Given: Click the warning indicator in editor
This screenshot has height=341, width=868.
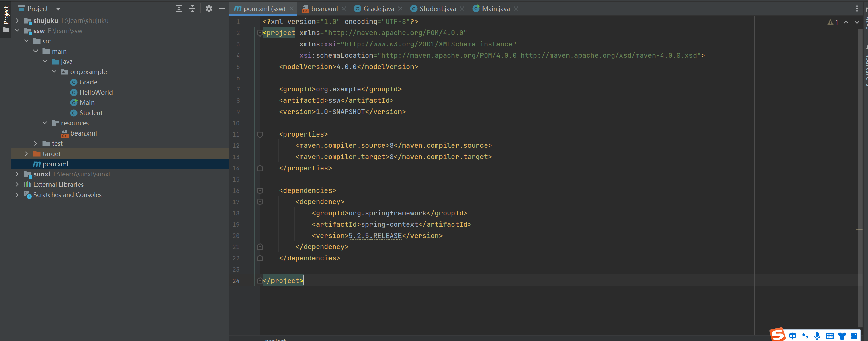Looking at the screenshot, I should point(832,22).
